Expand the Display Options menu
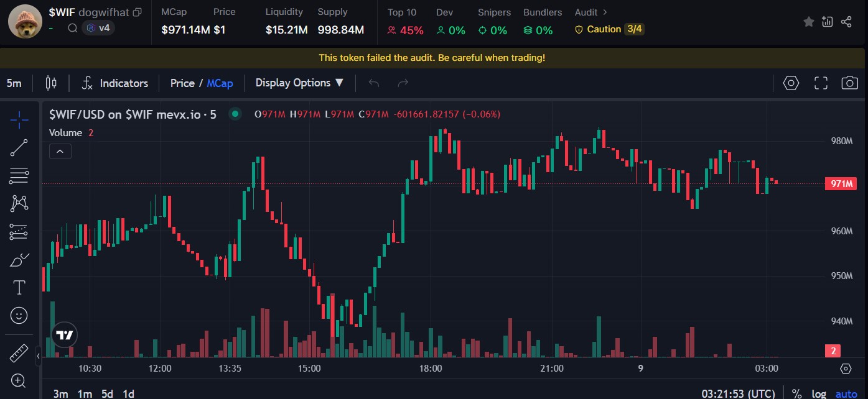 coord(300,83)
